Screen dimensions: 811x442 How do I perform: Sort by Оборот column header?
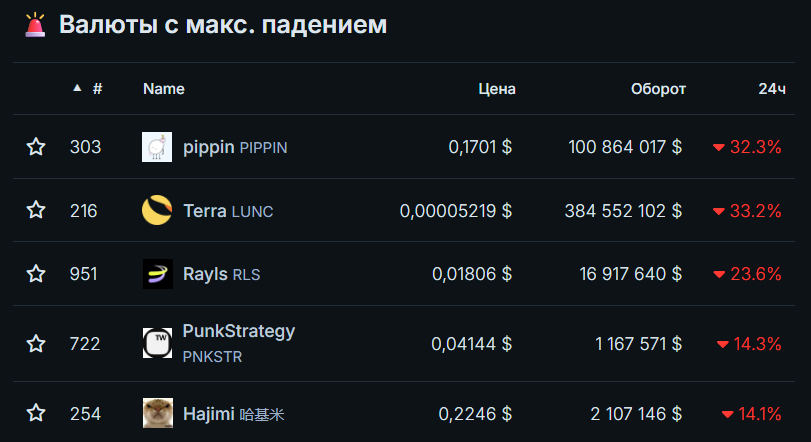click(658, 89)
